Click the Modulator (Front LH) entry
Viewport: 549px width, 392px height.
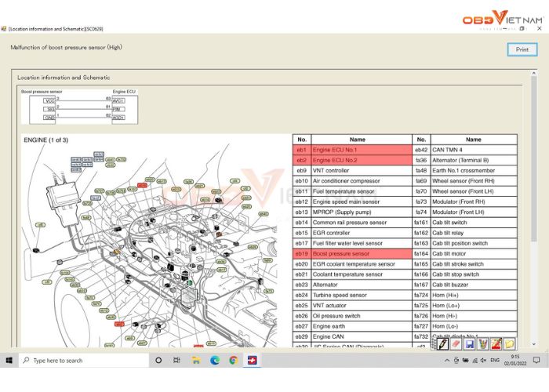[458, 212]
